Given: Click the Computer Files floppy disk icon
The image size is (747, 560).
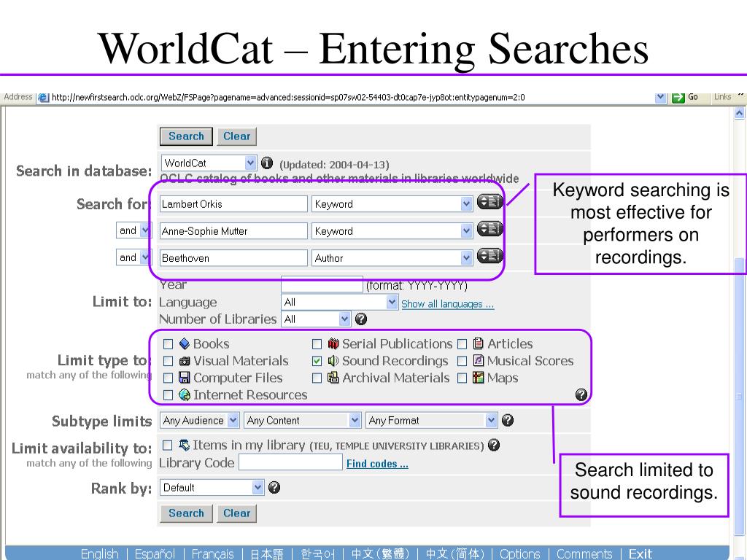Looking at the screenshot, I should 185,378.
